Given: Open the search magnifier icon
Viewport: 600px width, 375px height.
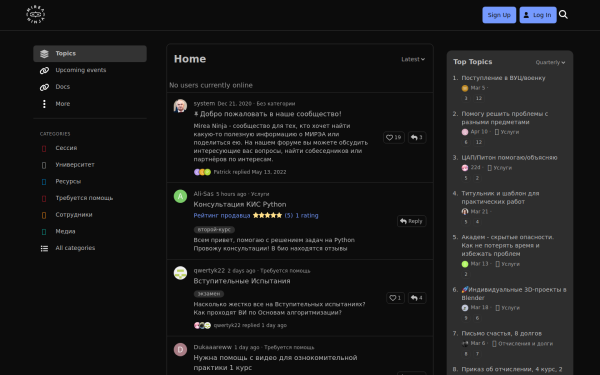Looking at the screenshot, I should pyautogui.click(x=563, y=15).
